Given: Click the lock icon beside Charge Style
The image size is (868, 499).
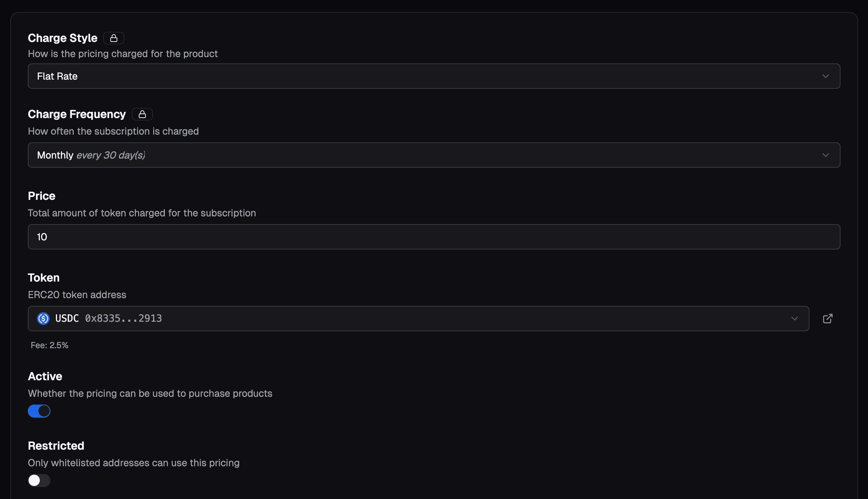Looking at the screenshot, I should click(113, 38).
